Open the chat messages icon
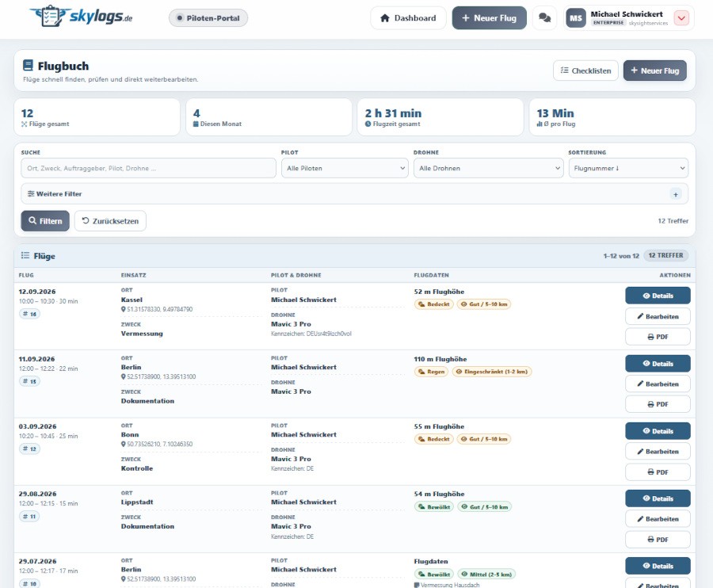This screenshot has width=713, height=588. 544,18
